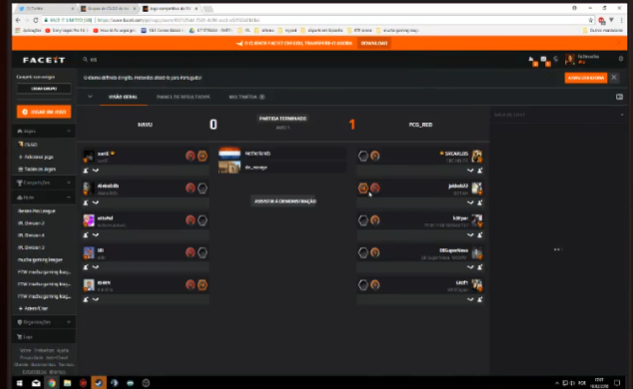
Task: Click the browser back arrow
Action: pyautogui.click(x=18, y=20)
